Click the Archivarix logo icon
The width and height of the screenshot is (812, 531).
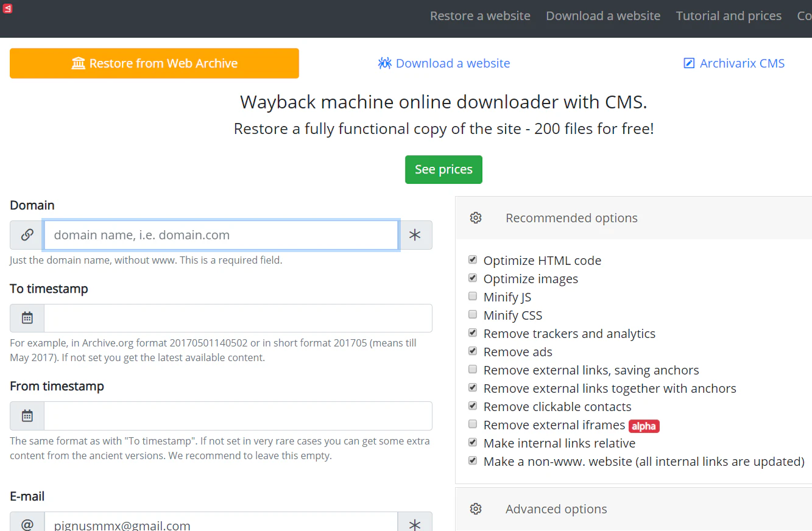pyautogui.click(x=7, y=9)
